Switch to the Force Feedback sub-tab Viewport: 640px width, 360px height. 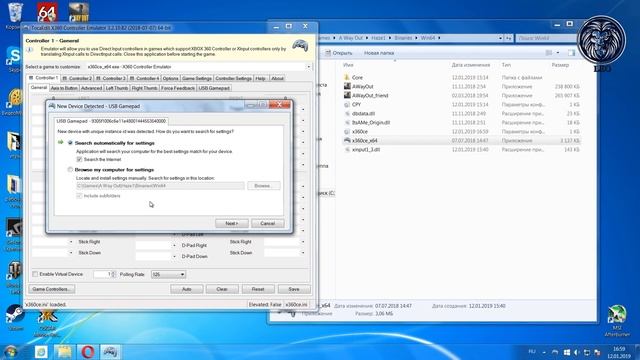click(178, 88)
